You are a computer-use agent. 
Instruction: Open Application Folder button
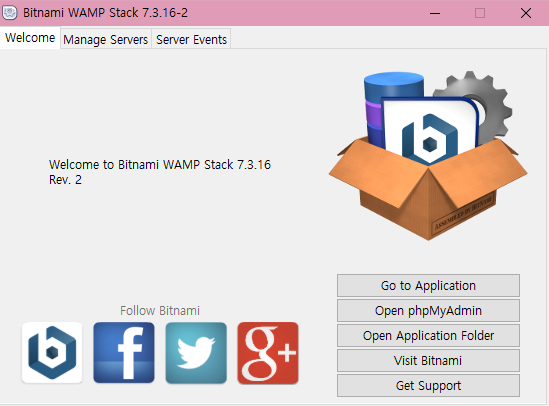click(428, 336)
